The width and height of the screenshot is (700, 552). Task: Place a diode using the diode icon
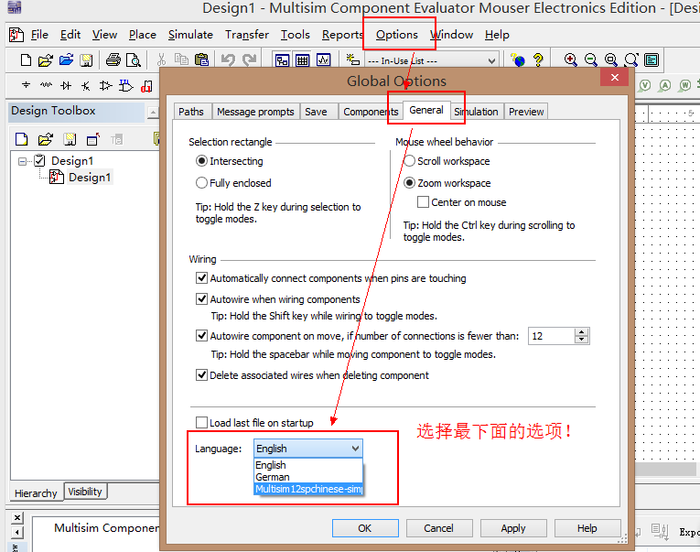(66, 85)
